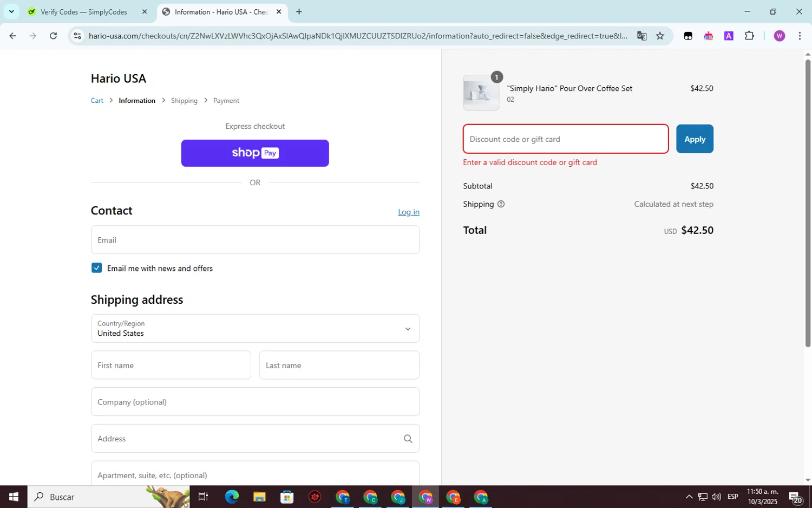Screen dimensions: 812x508
Task: Open the Chrome three-dot menu
Action: tap(800, 36)
